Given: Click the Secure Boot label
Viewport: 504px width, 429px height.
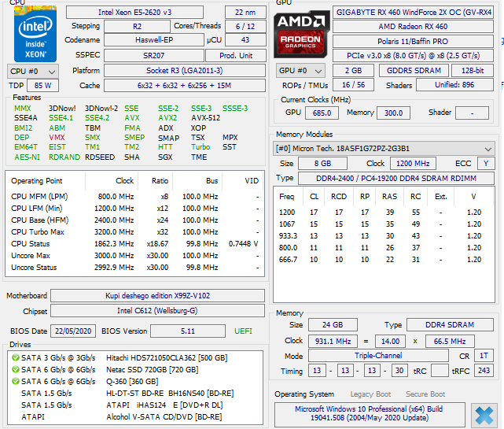Looking at the screenshot, I should click(425, 394).
